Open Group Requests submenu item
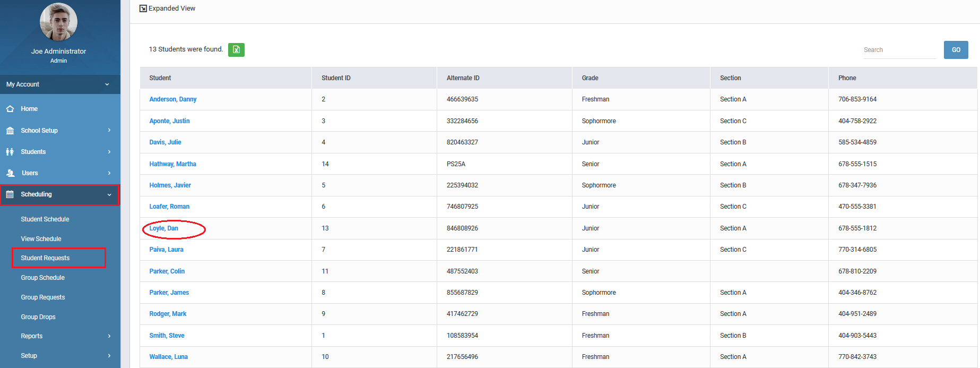Image resolution: width=980 pixels, height=368 pixels. point(43,297)
